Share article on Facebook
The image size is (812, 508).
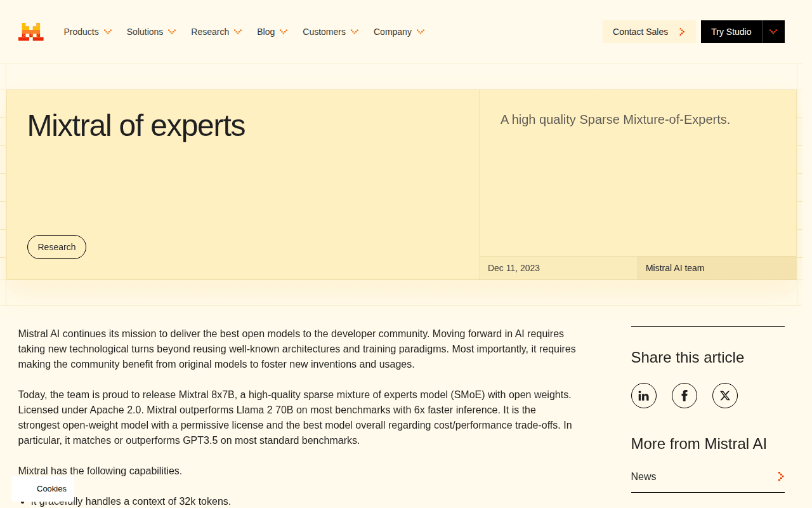tap(684, 396)
